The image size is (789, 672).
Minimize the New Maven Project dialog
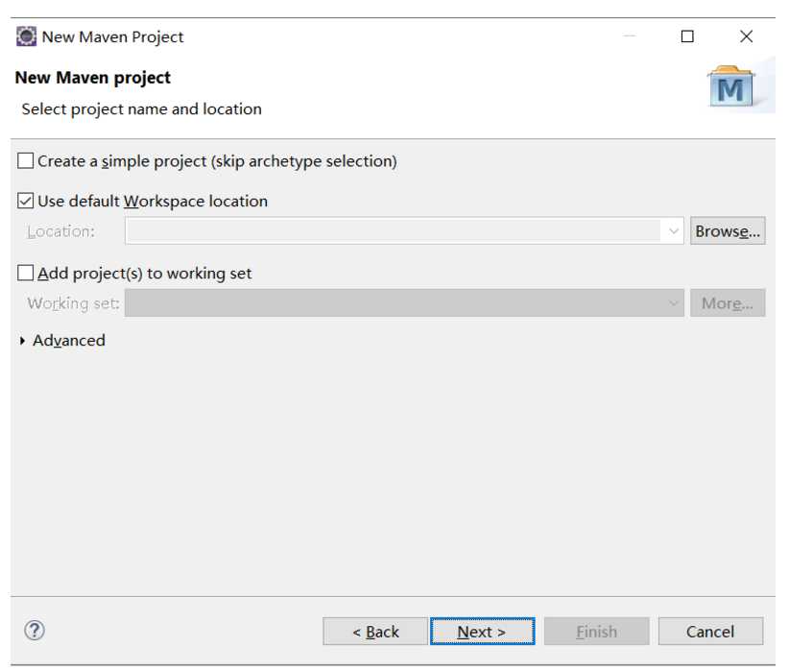click(629, 36)
